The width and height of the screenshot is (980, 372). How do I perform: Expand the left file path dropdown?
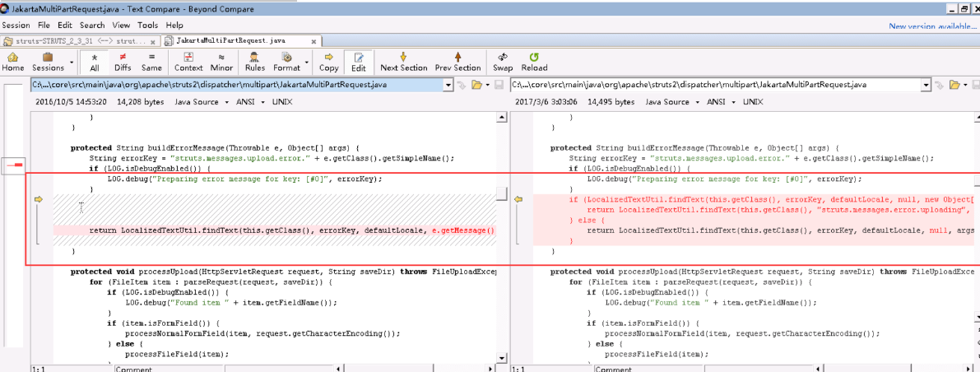pyautogui.click(x=448, y=85)
